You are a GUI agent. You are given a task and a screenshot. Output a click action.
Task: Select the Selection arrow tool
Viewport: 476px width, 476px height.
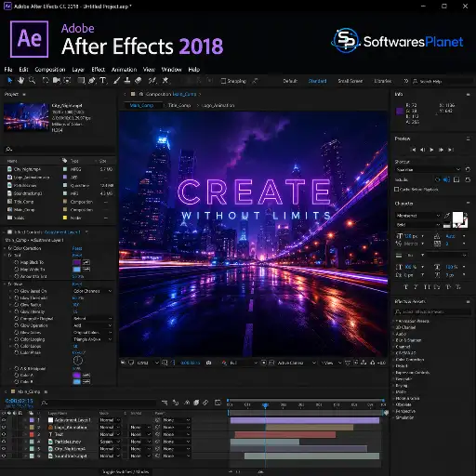pyautogui.click(x=10, y=81)
